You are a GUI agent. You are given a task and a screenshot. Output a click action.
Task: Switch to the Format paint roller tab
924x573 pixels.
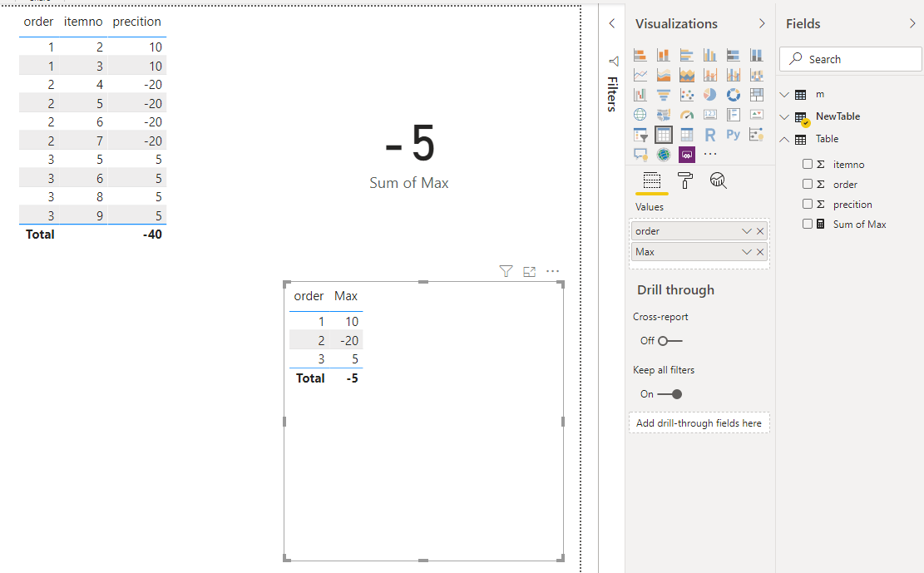(684, 180)
